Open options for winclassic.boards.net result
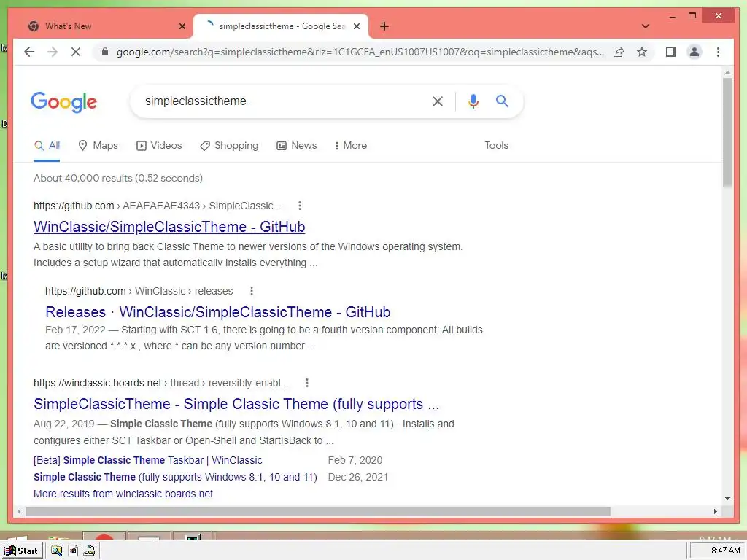The image size is (747, 560). (x=307, y=383)
